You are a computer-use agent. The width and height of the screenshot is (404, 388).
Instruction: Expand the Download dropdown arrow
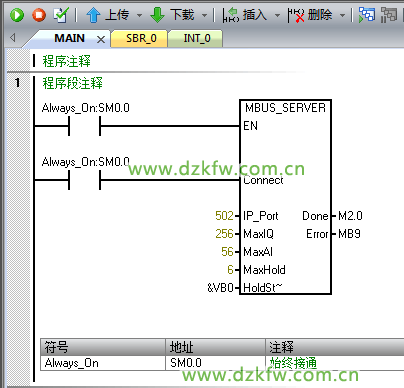[204, 15]
